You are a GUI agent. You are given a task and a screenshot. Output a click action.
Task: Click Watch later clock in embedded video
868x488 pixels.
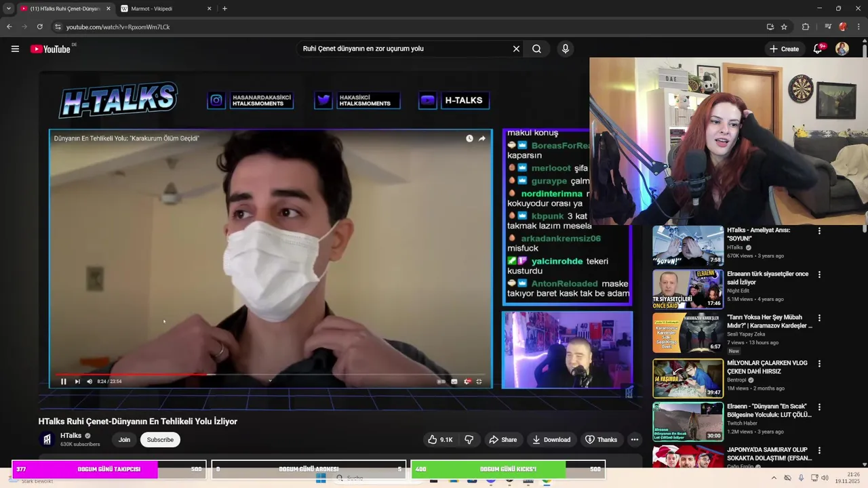pos(469,138)
